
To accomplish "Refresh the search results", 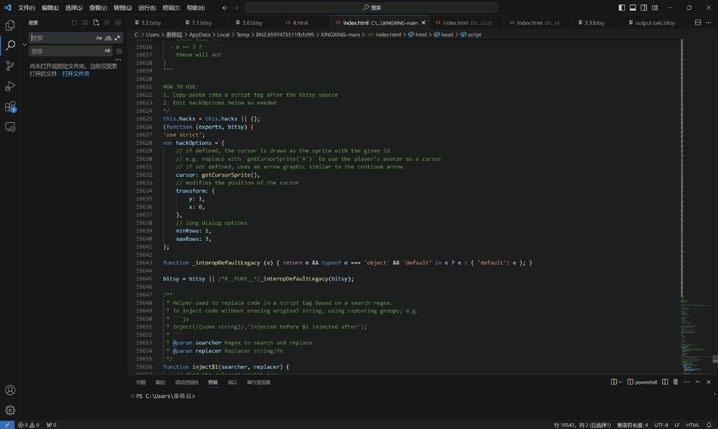I will 74,22.
